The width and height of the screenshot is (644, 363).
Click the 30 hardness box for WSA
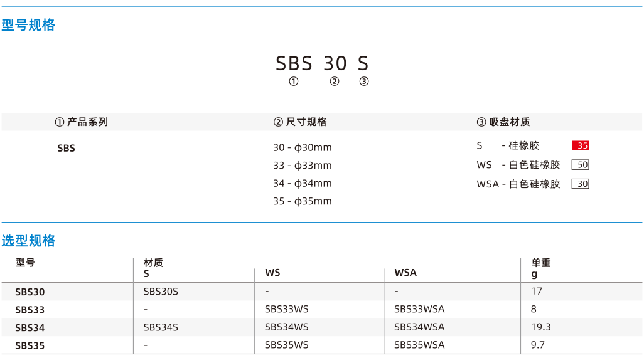tap(581, 184)
